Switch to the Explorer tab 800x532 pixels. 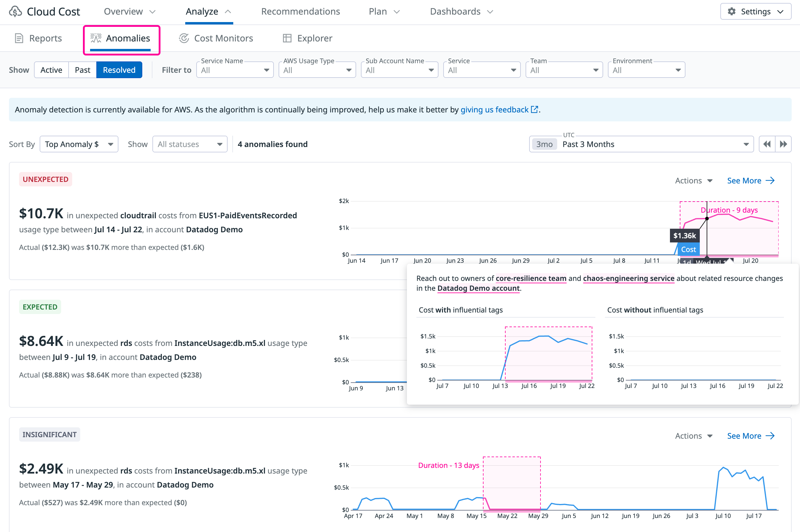click(x=307, y=38)
